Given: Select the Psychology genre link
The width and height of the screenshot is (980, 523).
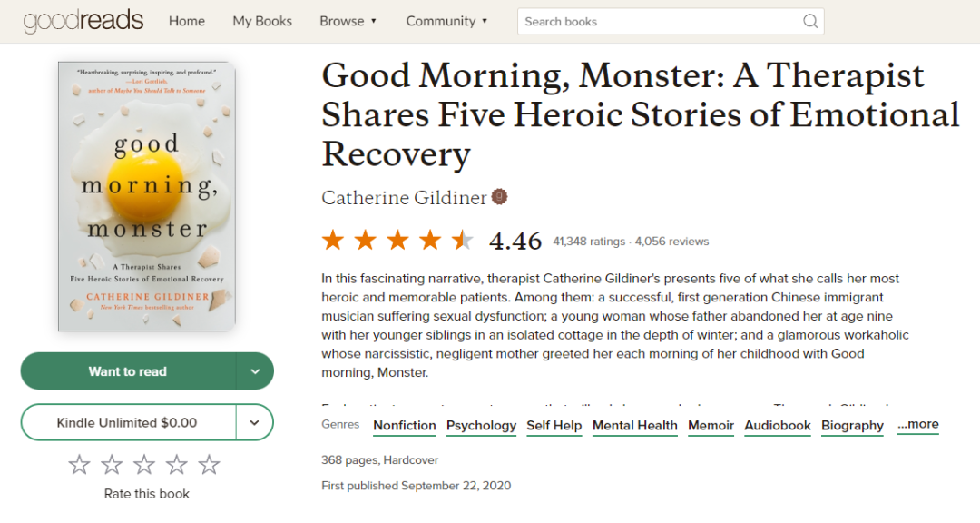Looking at the screenshot, I should [x=481, y=425].
